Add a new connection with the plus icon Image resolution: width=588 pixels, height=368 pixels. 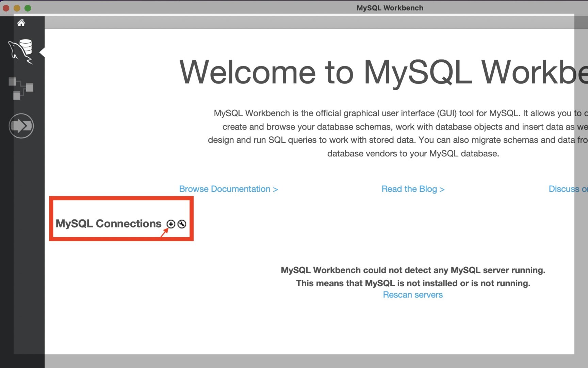(170, 224)
